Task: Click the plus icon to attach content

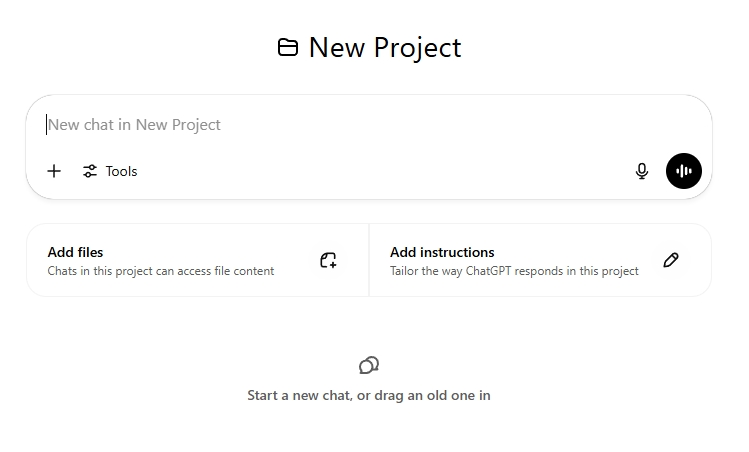Action: click(x=54, y=171)
